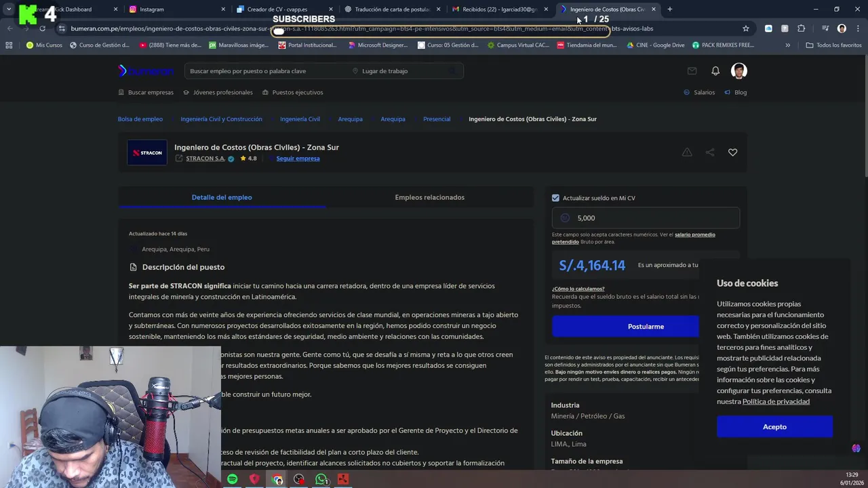The height and width of the screenshot is (488, 868).
Task: Click the Bumeran logo
Action: 145,70
